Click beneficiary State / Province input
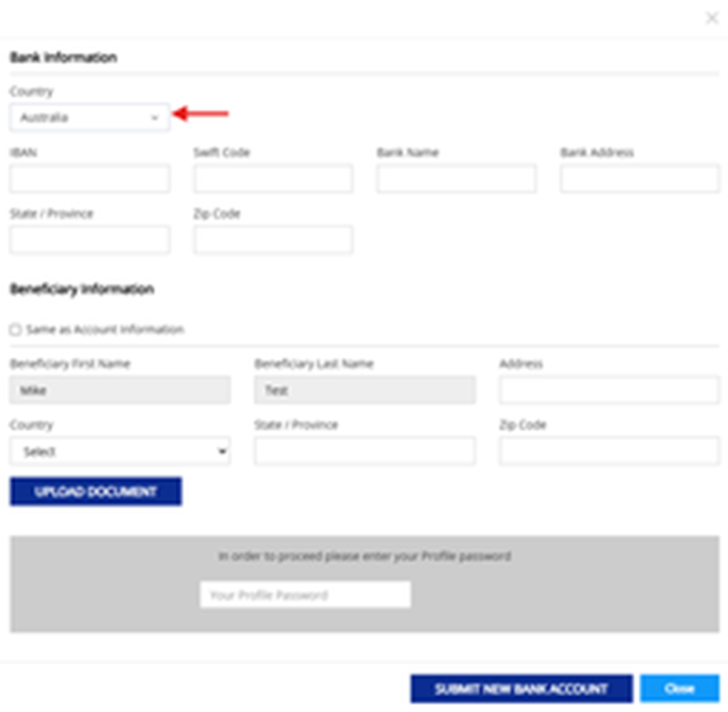Image resolution: width=728 pixels, height=712 pixels. click(364, 452)
